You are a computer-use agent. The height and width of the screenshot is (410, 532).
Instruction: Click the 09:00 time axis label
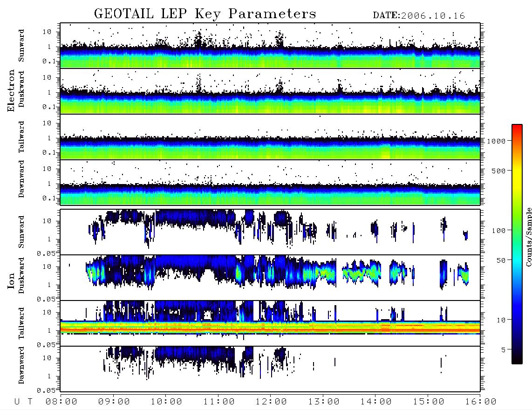[114, 402]
